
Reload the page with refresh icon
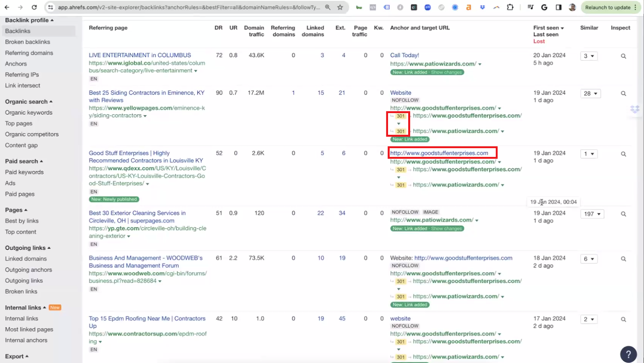34,7
